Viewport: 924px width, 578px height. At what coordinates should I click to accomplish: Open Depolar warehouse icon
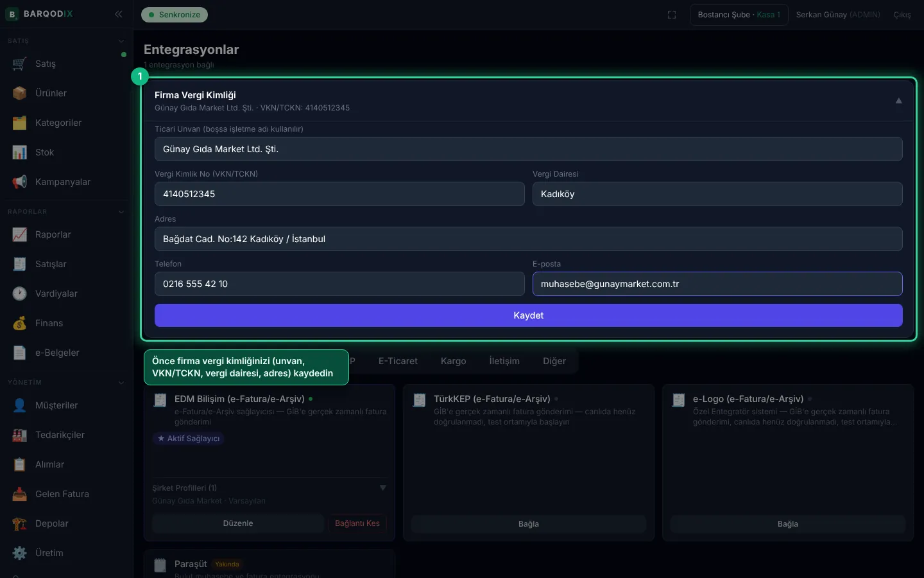[20, 523]
